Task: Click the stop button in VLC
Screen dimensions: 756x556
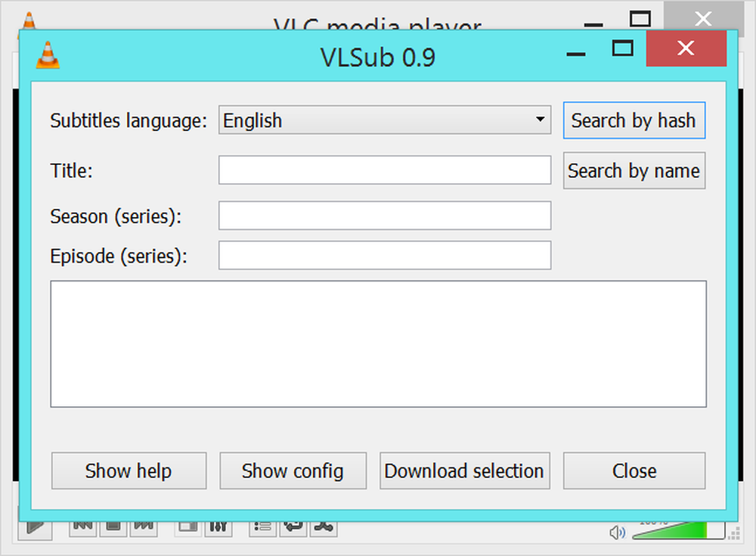Action: tap(113, 528)
